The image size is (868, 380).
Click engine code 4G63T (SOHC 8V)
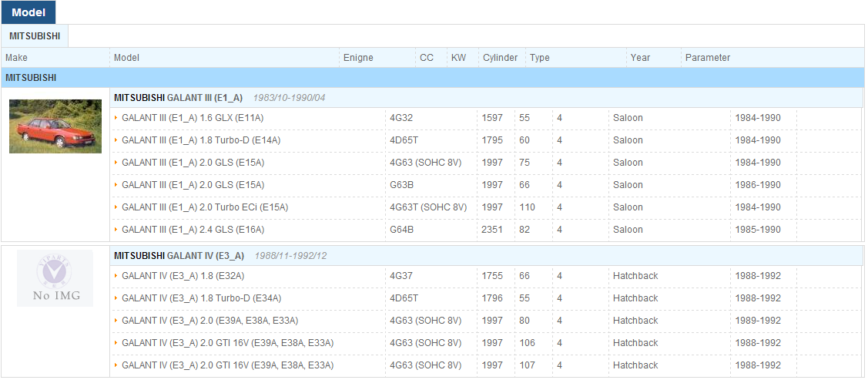coord(428,207)
